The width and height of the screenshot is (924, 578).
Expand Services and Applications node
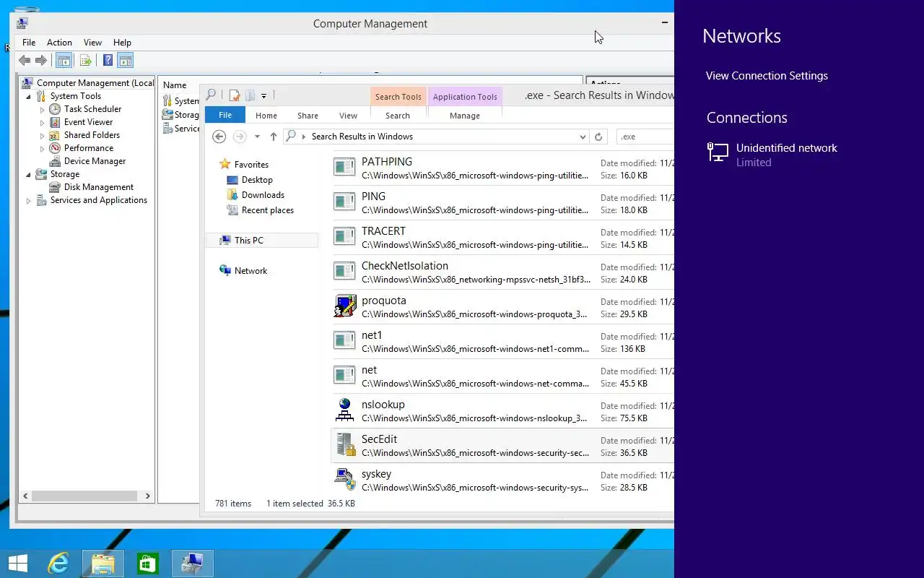[29, 201]
